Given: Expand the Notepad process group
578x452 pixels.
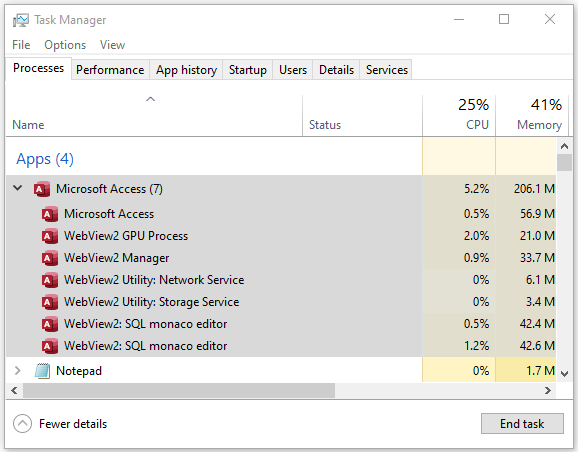Looking at the screenshot, I should coord(17,371).
